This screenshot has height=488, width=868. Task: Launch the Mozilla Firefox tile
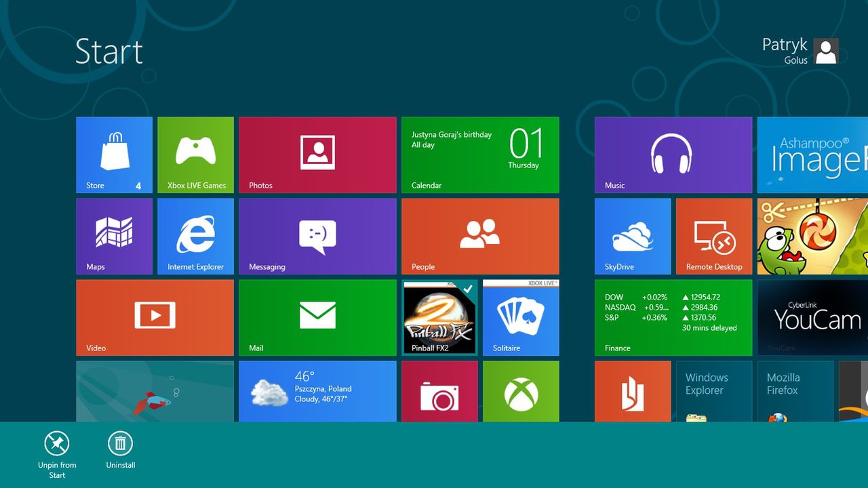tap(795, 392)
